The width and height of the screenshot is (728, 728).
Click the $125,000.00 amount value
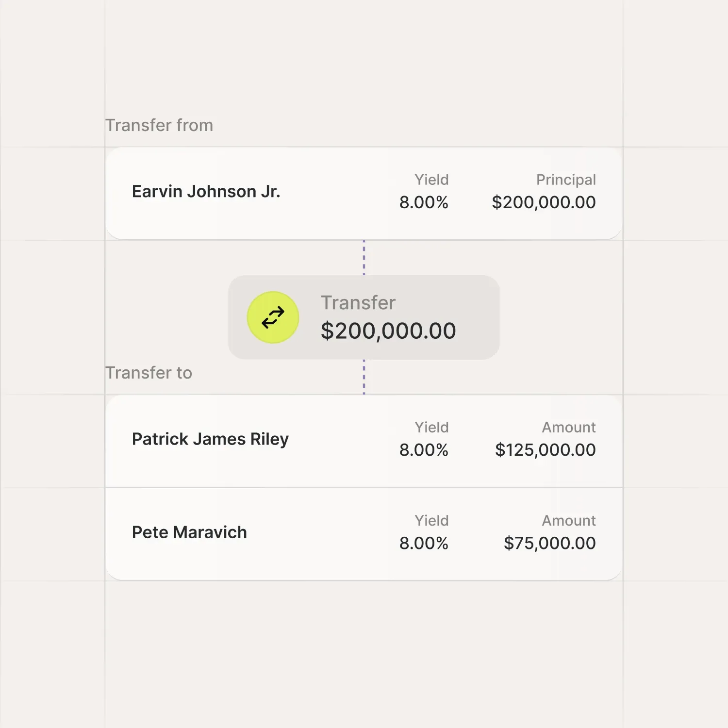click(545, 450)
